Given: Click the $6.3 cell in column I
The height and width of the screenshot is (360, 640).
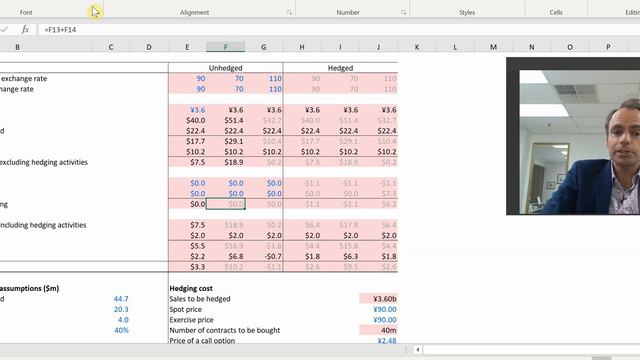Looking at the screenshot, I should point(340,256).
